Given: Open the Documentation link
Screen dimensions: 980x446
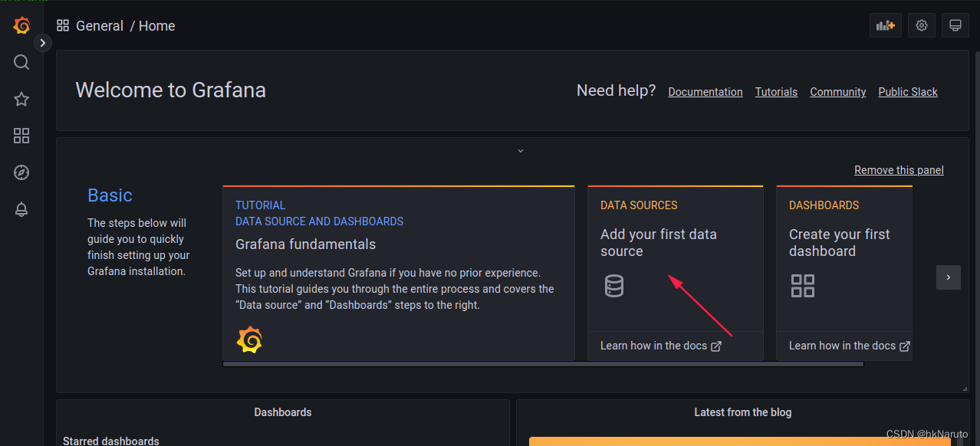Looking at the screenshot, I should coord(705,91).
